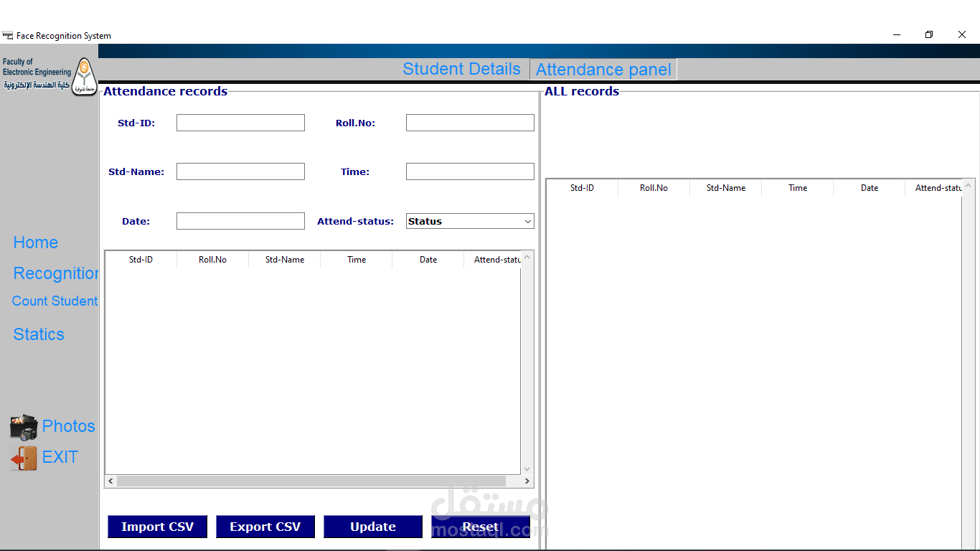
Task: Click vertical scrollbar down arrow in Attendance records
Action: tap(527, 468)
